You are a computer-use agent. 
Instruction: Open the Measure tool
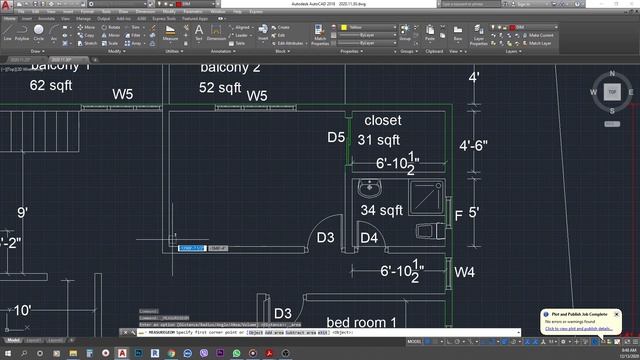(x=170, y=33)
